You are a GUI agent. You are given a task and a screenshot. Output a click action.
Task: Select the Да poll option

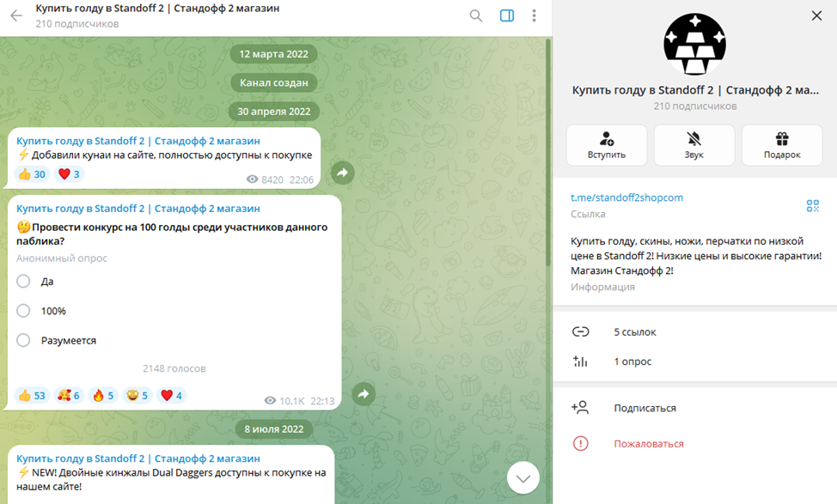point(23,282)
